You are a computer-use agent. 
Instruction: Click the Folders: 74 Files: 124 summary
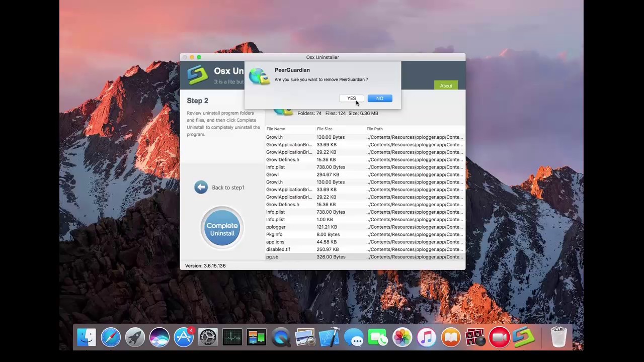[338, 113]
